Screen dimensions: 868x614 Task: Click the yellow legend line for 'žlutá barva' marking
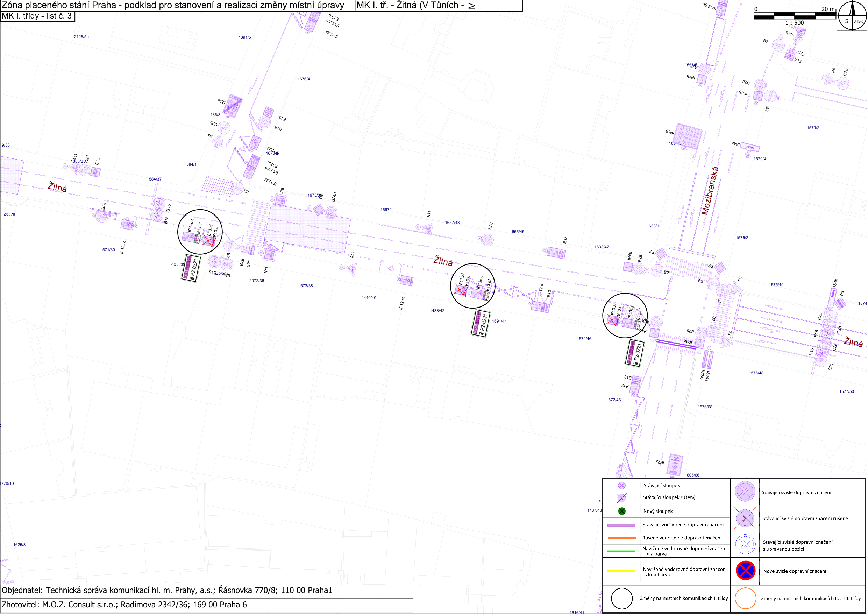pyautogui.click(x=621, y=571)
